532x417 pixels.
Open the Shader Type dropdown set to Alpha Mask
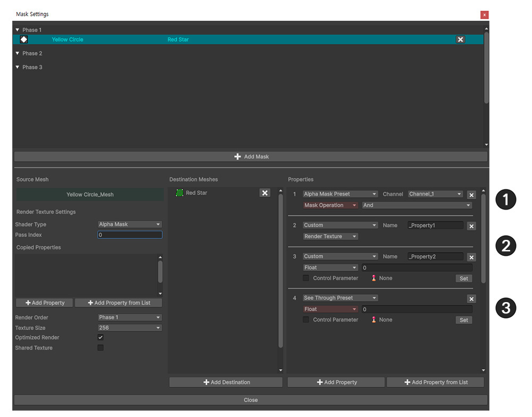pos(130,224)
